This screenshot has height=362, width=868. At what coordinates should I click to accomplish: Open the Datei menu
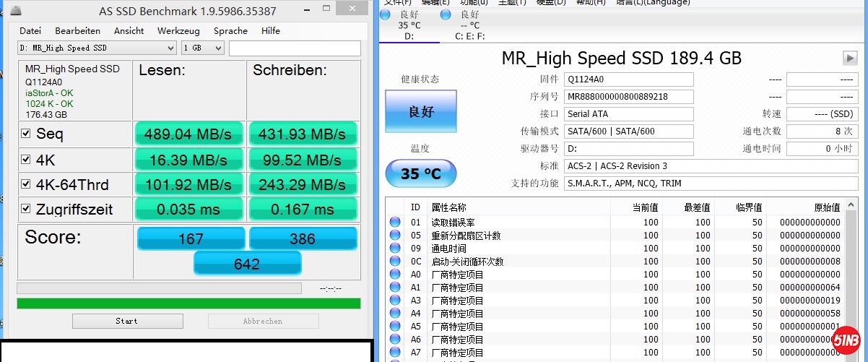point(30,31)
